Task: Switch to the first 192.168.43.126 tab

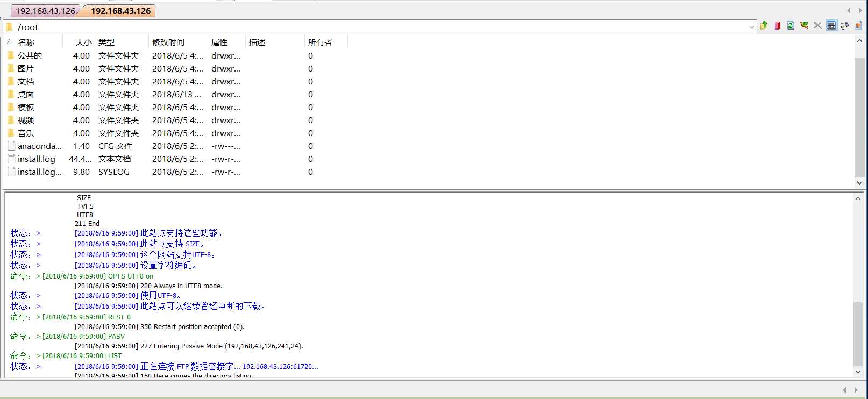Action: click(45, 11)
